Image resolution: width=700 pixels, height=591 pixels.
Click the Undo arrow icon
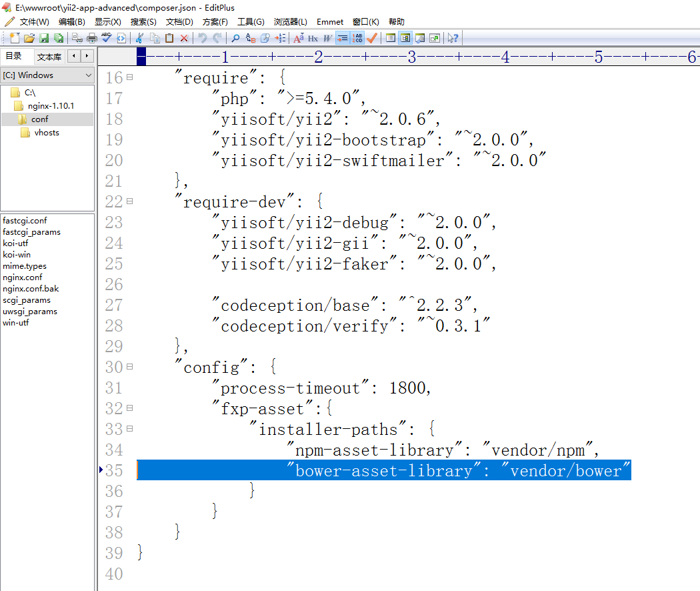(202, 38)
